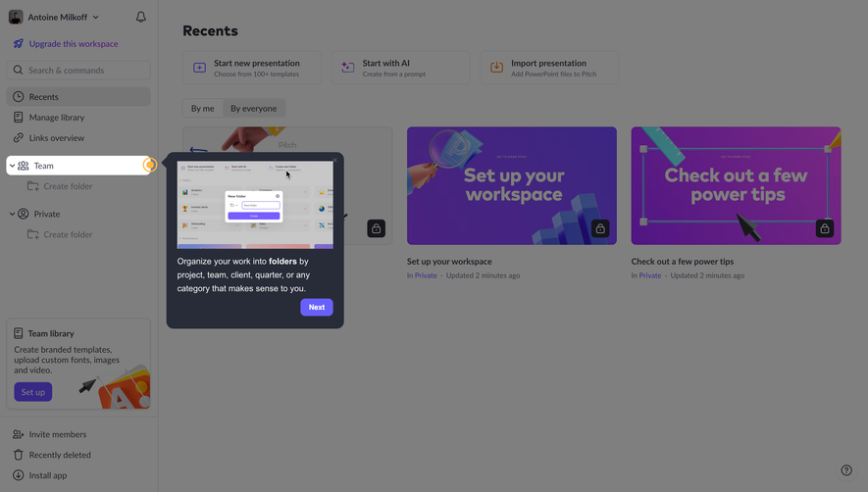Open the notifications bell
The width and height of the screenshot is (868, 492).
point(140,18)
